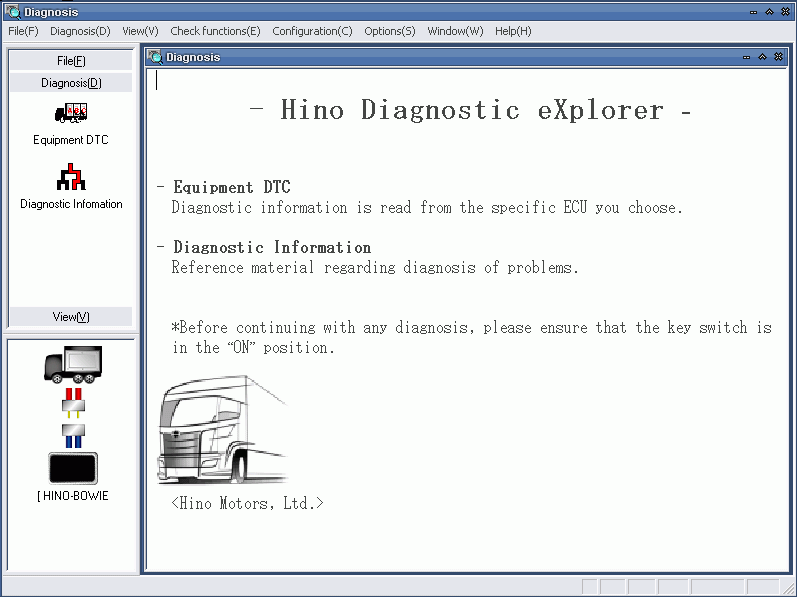The height and width of the screenshot is (597, 797).
Task: Open the Diagnostic Infomation tree icon
Action: coord(71,176)
